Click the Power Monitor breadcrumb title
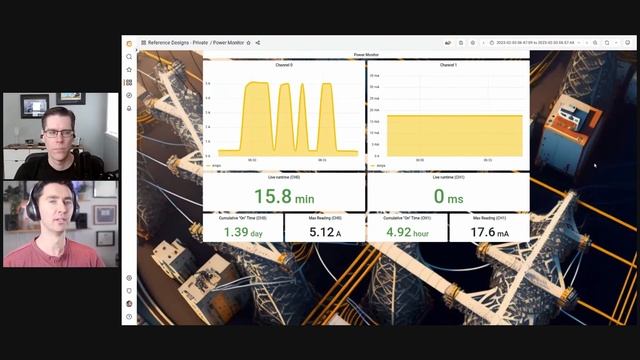 [x=229, y=42]
